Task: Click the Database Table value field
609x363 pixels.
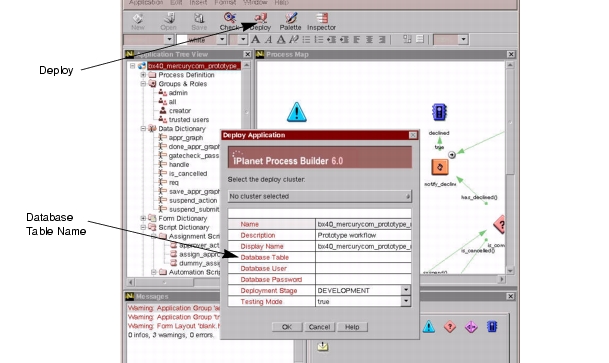Action: coord(363,257)
